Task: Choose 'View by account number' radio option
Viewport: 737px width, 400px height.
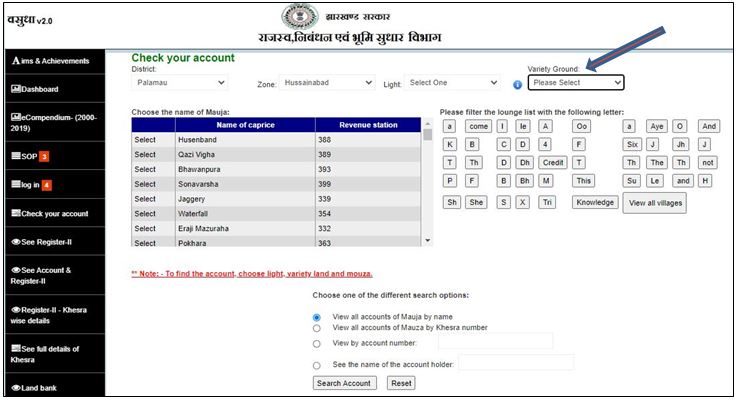Action: [317, 342]
